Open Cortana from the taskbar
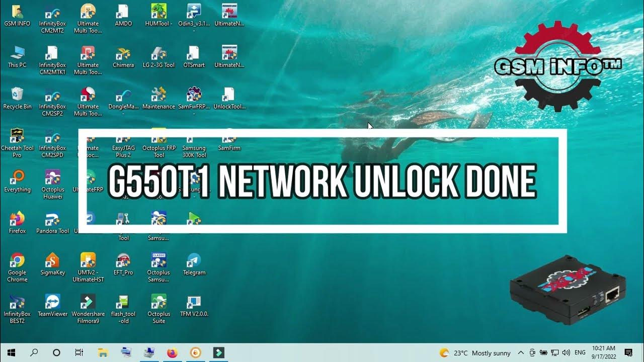The height and width of the screenshot is (362, 644). [x=56, y=352]
